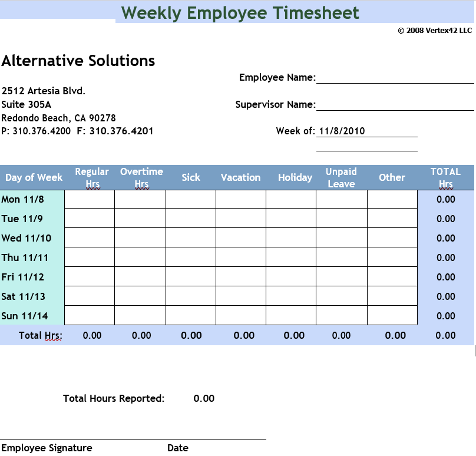Select the Sick cell for Wed 11/10
The image size is (476, 456).
tap(190, 238)
